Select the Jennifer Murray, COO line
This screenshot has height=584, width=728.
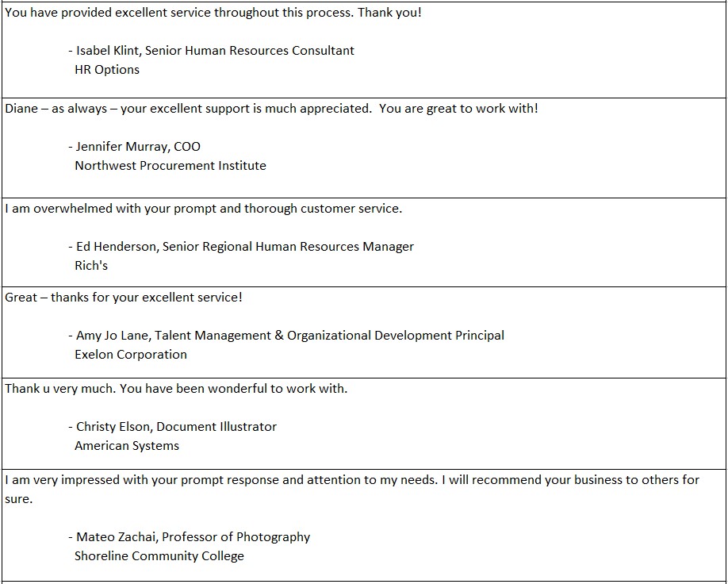135,146
